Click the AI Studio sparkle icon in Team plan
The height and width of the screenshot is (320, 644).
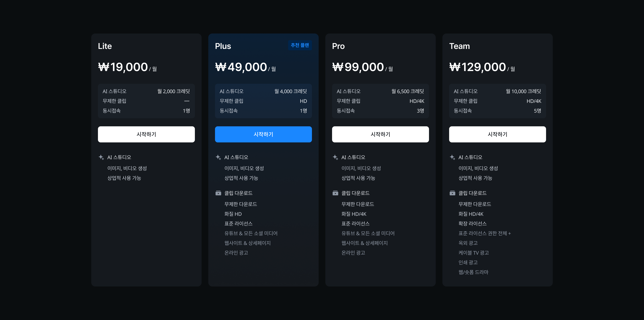click(x=452, y=157)
